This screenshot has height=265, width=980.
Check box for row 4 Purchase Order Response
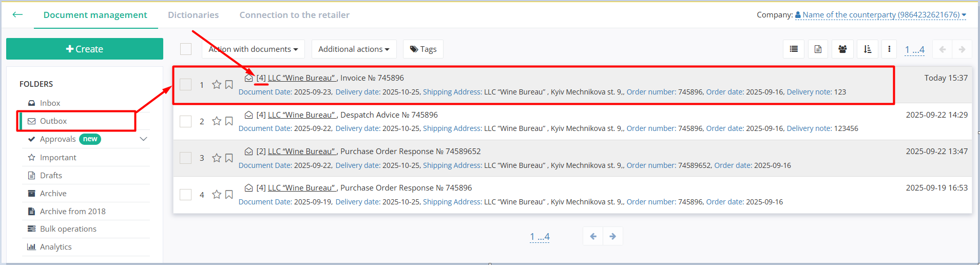click(x=186, y=195)
